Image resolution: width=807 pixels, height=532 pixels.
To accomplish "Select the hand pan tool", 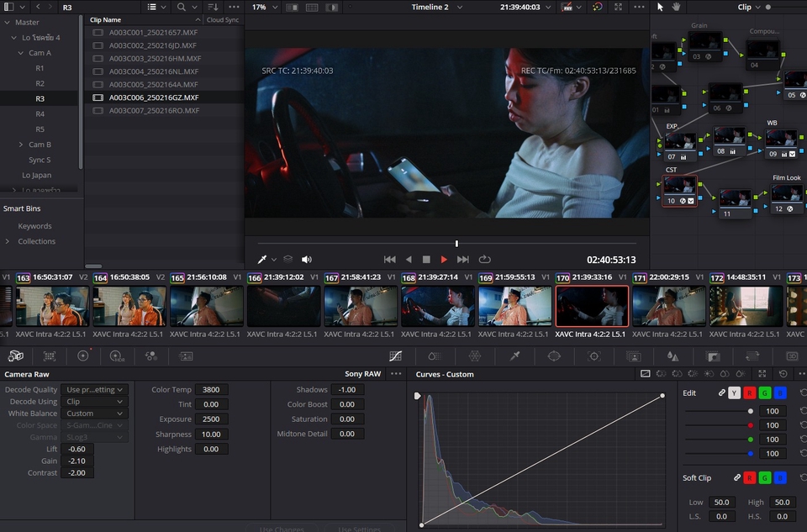I will [x=676, y=7].
